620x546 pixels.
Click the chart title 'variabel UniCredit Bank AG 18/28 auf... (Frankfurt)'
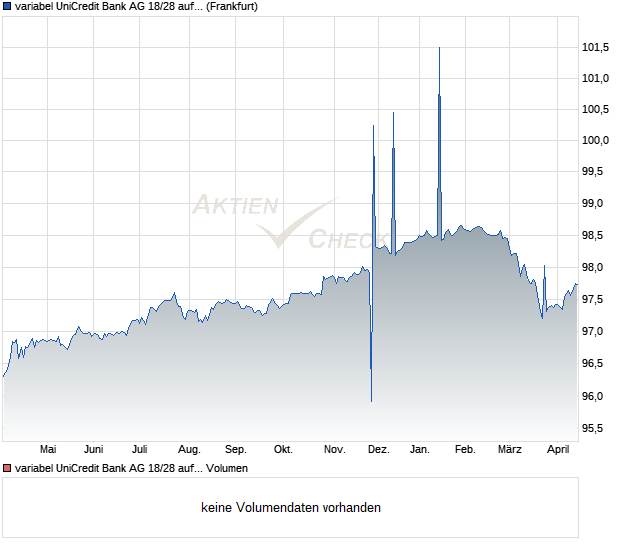click(x=136, y=7)
